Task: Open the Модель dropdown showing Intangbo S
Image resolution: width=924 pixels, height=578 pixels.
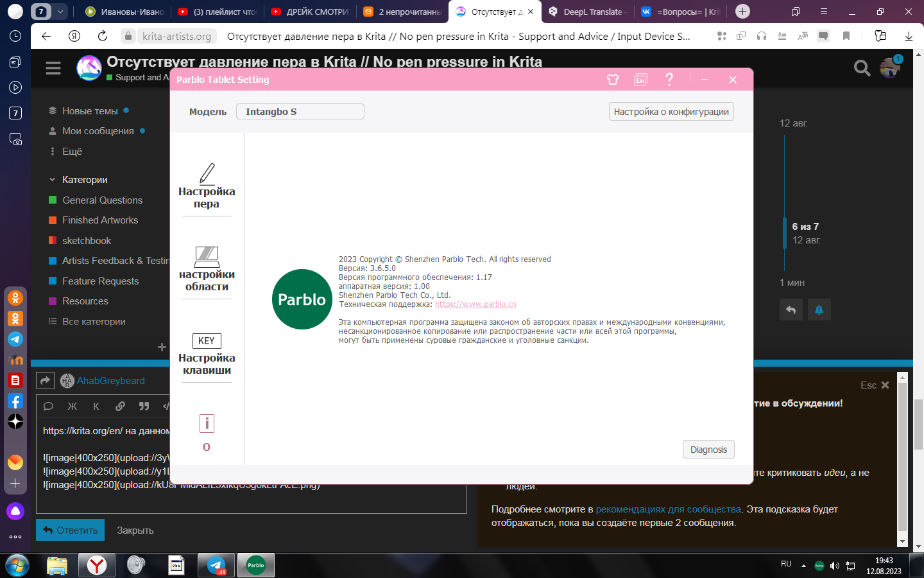Action: point(300,112)
